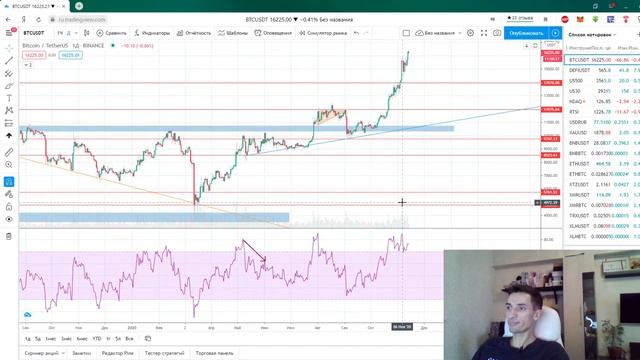Start Симулятор рынка (bar replay)
The height and width of the screenshot is (360, 640).
click(x=323, y=33)
